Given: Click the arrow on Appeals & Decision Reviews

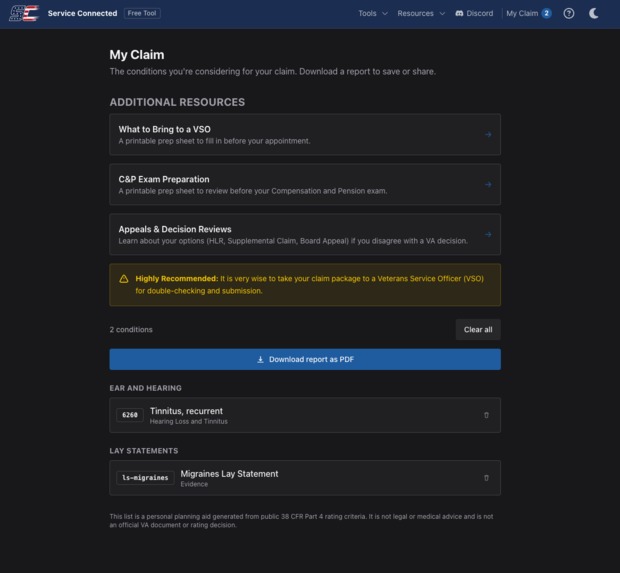Looking at the screenshot, I should 488,234.
